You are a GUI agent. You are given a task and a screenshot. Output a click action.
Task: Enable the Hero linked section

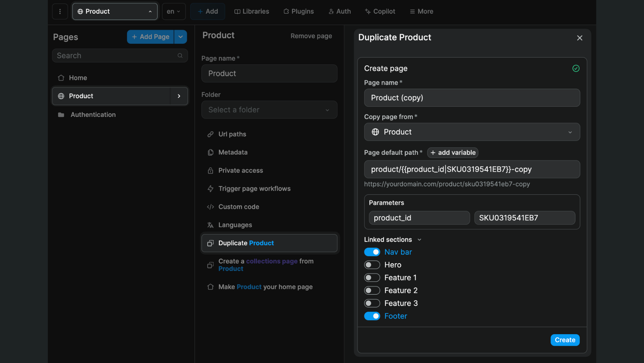pos(372,264)
